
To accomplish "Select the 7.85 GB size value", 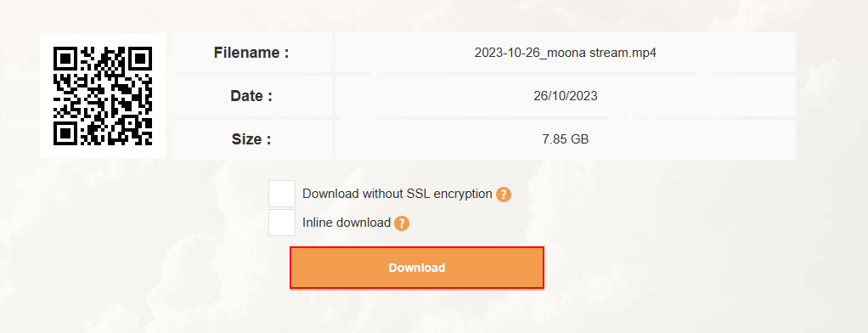I will 565,139.
